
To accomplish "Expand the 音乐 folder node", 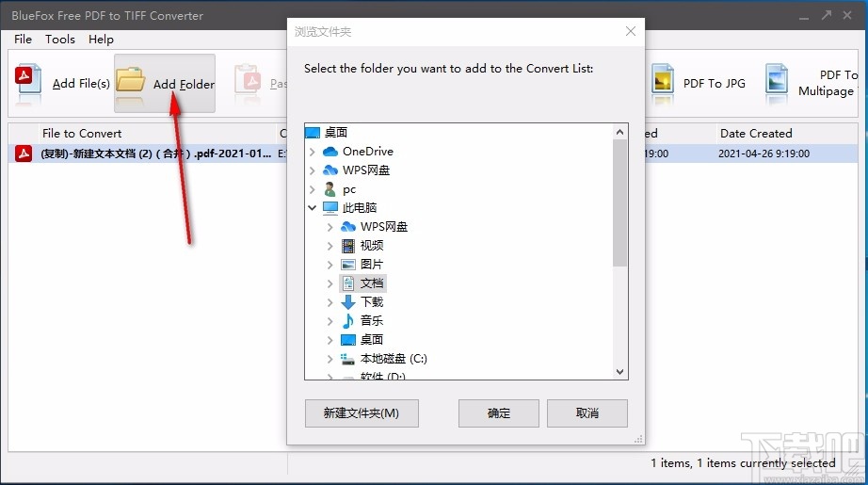I will [330, 321].
